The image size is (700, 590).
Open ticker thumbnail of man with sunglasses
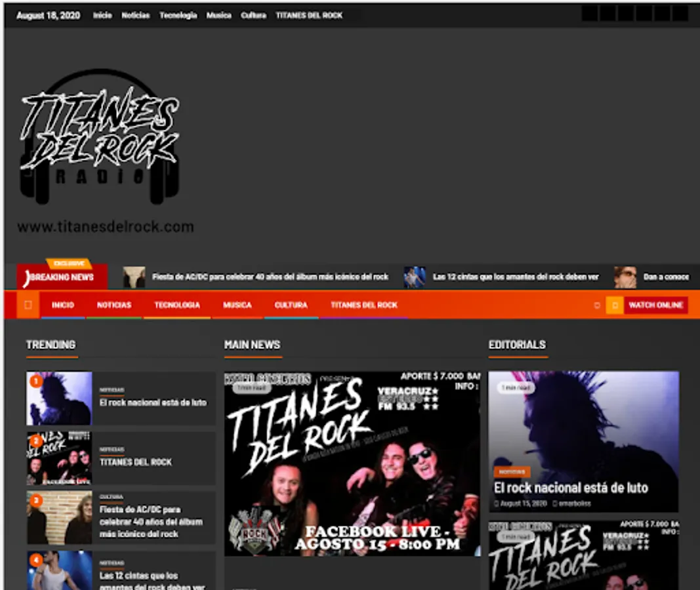tap(625, 277)
